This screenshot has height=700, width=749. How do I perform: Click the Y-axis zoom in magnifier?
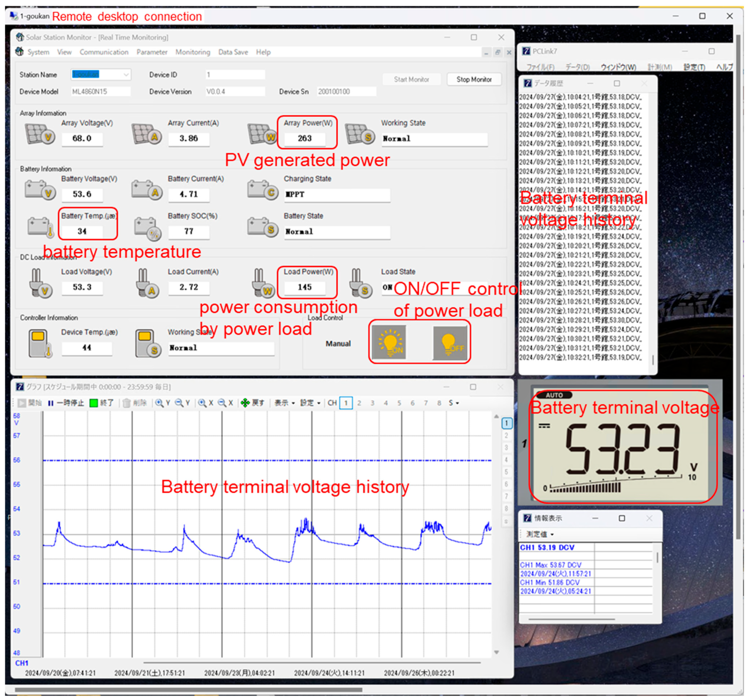click(160, 403)
